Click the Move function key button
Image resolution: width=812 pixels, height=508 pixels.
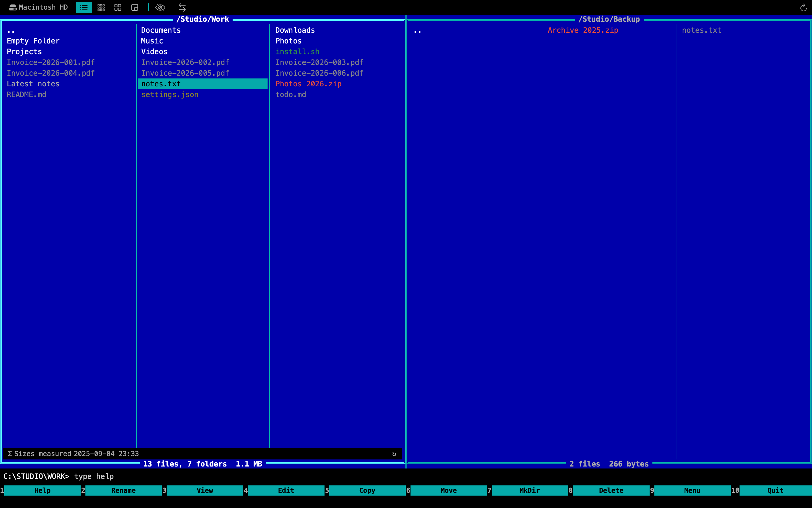tap(449, 490)
